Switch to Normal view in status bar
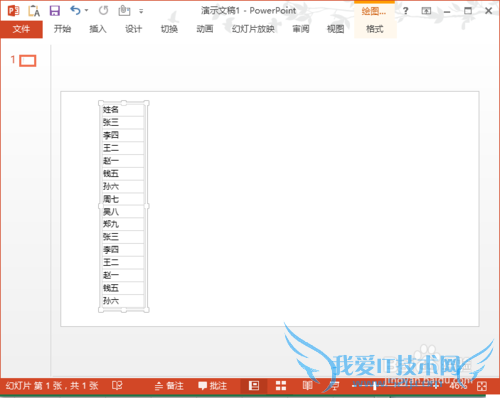 [254, 386]
